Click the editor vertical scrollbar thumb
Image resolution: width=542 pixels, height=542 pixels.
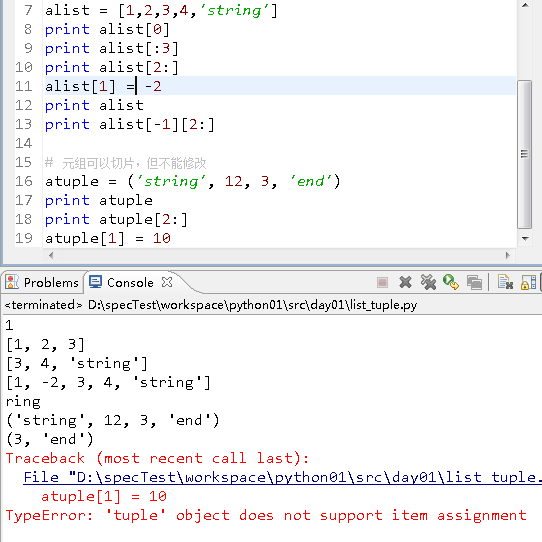[x=524, y=154]
